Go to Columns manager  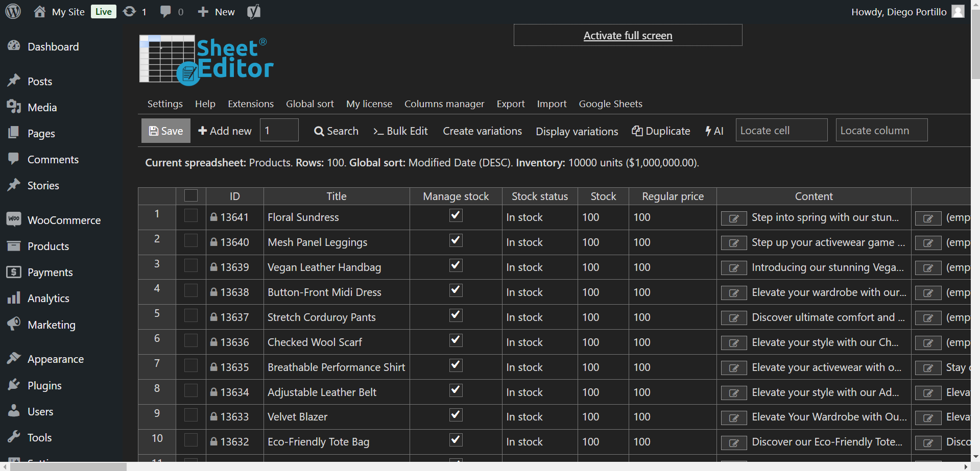point(444,104)
